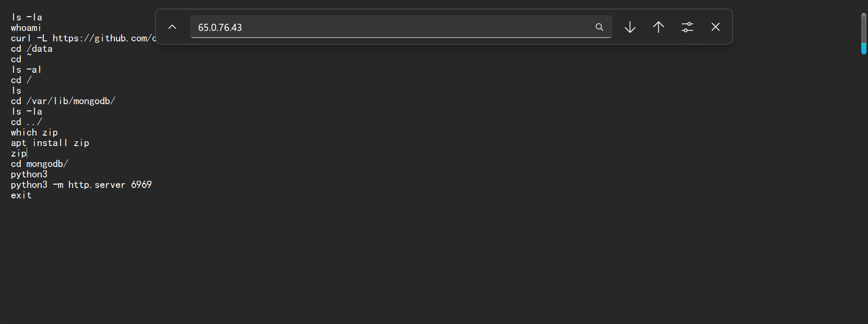This screenshot has height=324, width=868.
Task: Click the ls -al line
Action: pyautogui.click(x=27, y=69)
